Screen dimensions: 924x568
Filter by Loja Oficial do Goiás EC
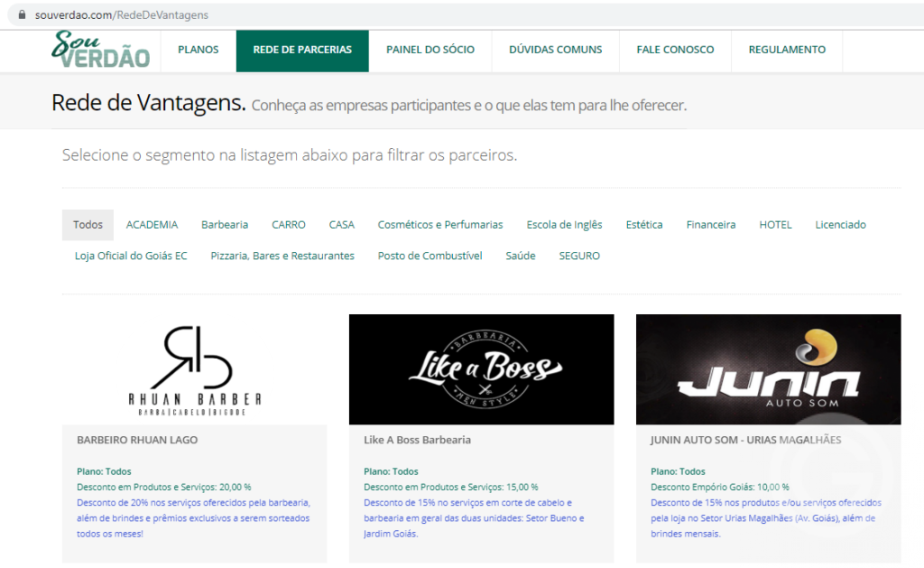tap(131, 256)
